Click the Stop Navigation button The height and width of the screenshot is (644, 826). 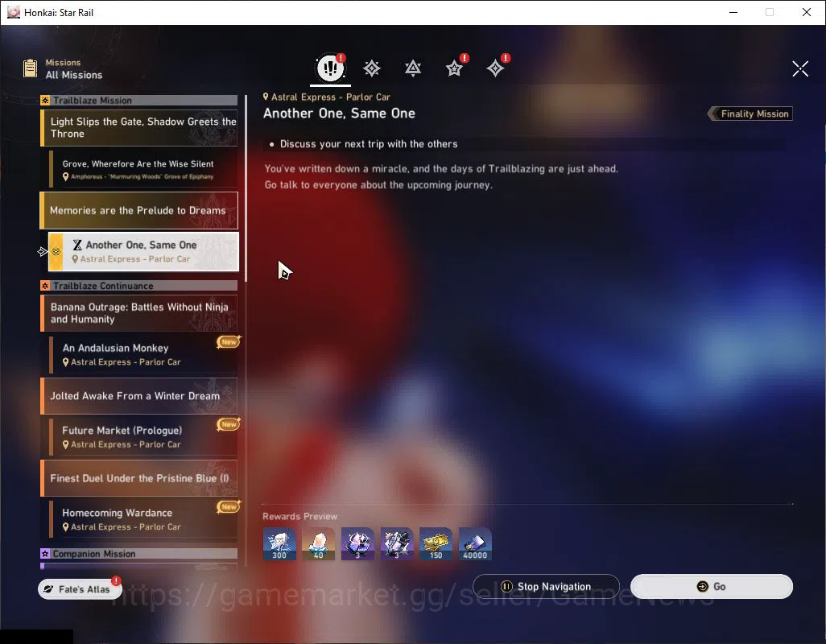pyautogui.click(x=546, y=586)
